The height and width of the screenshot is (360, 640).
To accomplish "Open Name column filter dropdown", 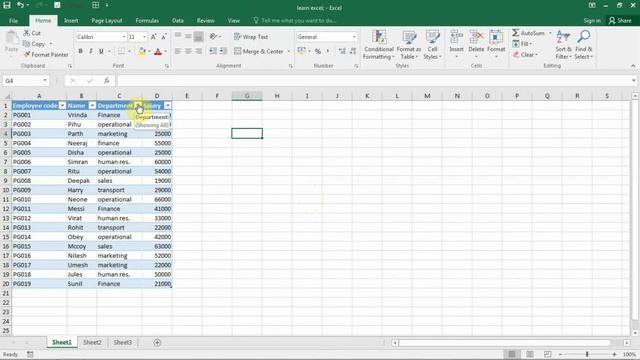I will pyautogui.click(x=92, y=106).
